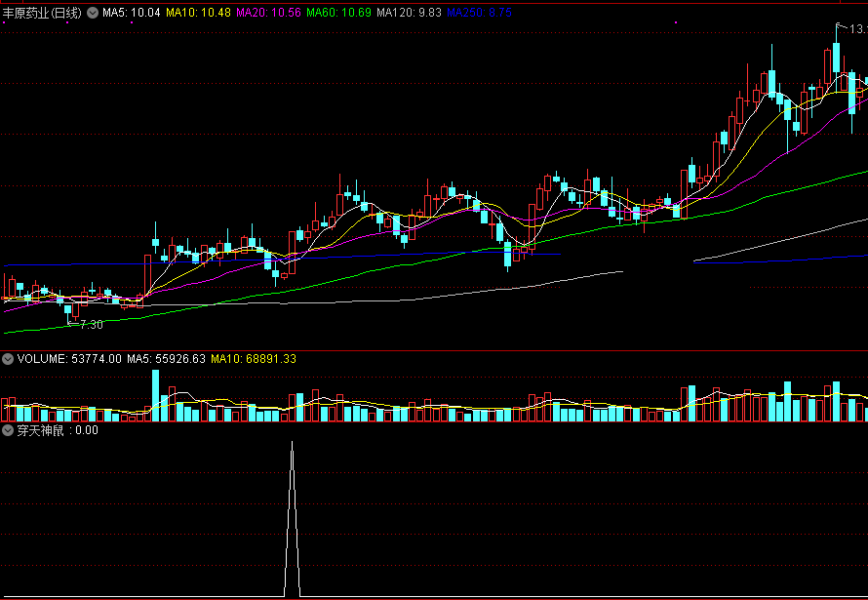
Task: Expand the VOLUME indicator dropdown arrow
Action: click(x=8, y=359)
